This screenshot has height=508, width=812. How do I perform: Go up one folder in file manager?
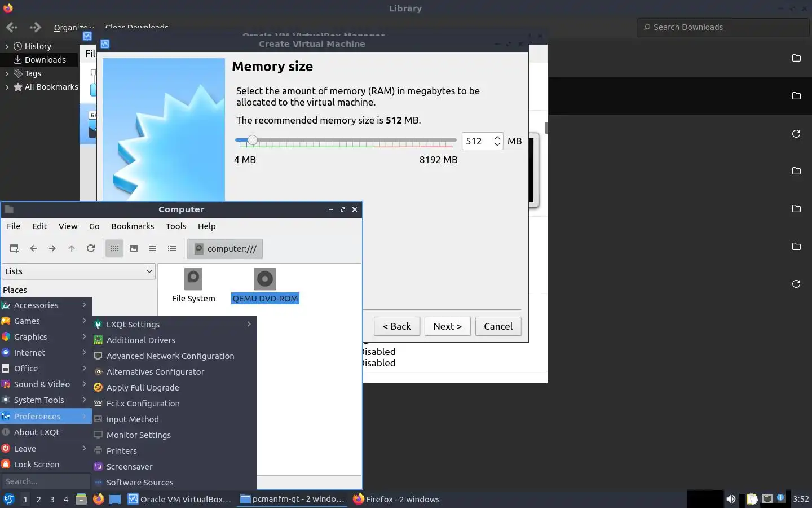[x=72, y=248]
